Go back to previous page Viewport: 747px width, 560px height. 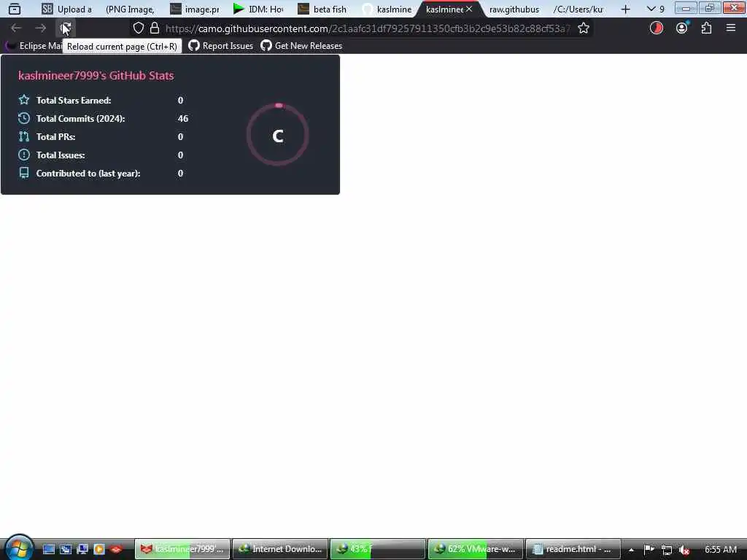[16, 28]
